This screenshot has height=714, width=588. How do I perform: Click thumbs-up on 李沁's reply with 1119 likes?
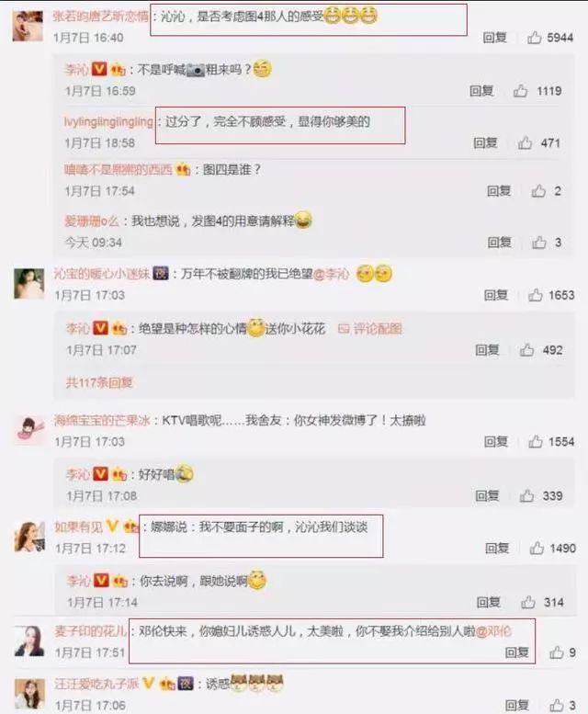point(521,91)
